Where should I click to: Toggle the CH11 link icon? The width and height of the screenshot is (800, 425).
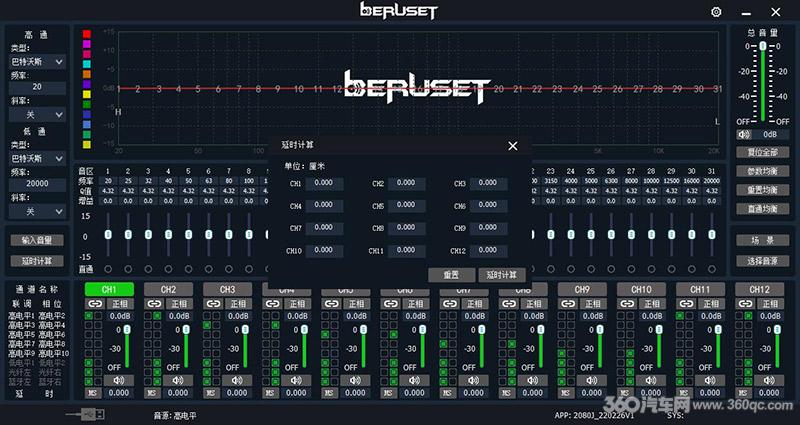686,304
